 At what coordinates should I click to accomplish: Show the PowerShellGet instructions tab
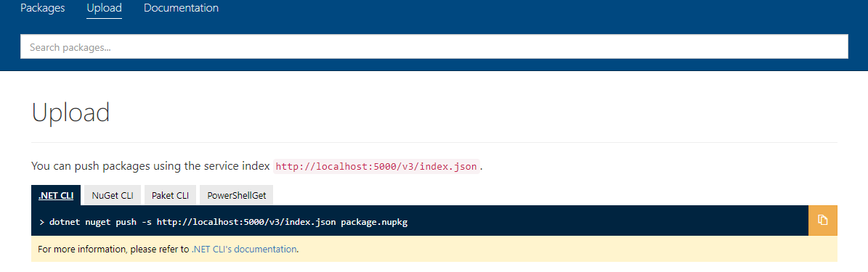236,195
